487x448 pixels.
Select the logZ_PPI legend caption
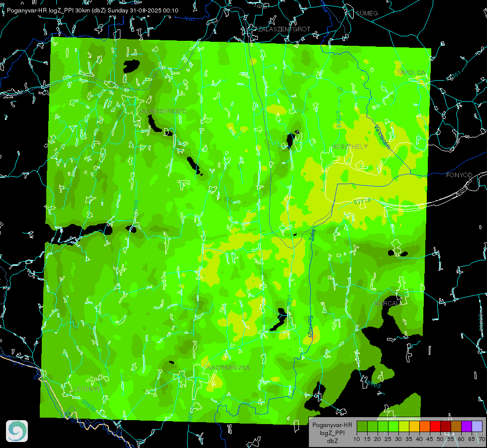(332, 433)
